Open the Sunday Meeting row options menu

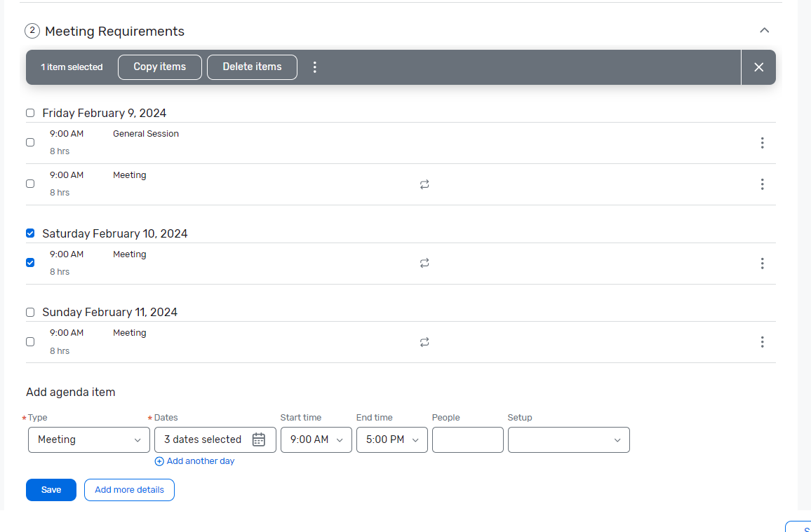coord(762,342)
